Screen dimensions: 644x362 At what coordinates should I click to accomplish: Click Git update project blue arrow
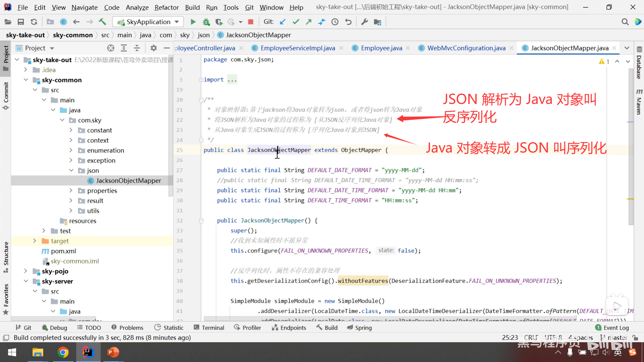(x=283, y=22)
